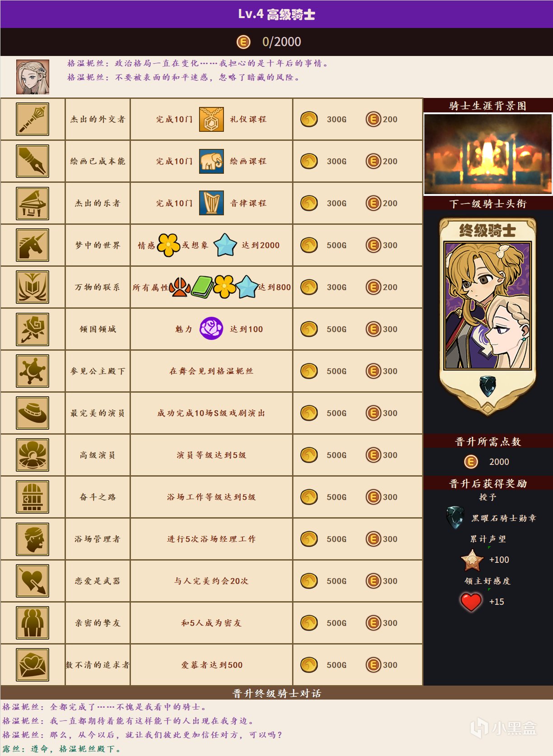Click the pearl shell icon for 高级演员
The image size is (553, 756).
pos(33,455)
